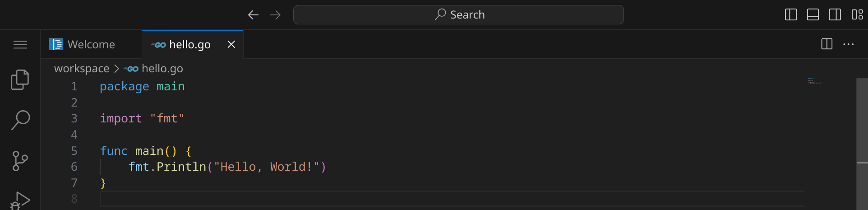Close the hello.go tab
Screen dimensions: 868x210
pos(231,44)
